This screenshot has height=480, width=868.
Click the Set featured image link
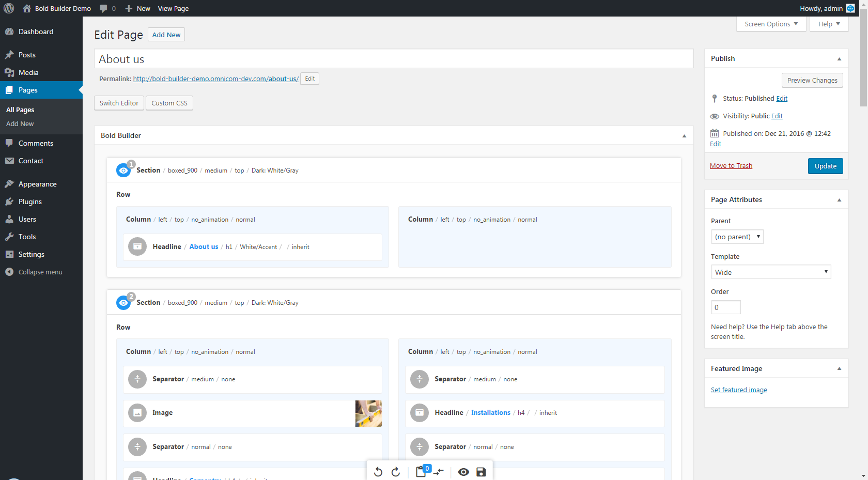point(739,390)
